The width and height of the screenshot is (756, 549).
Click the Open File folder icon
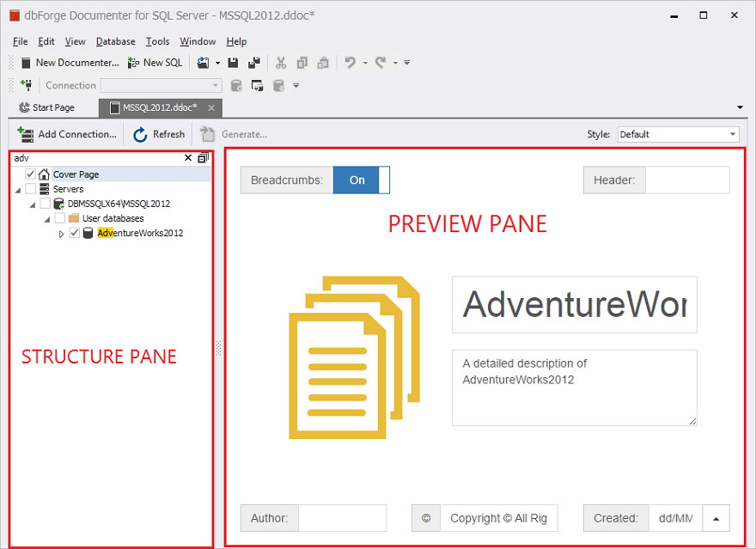[x=203, y=63]
